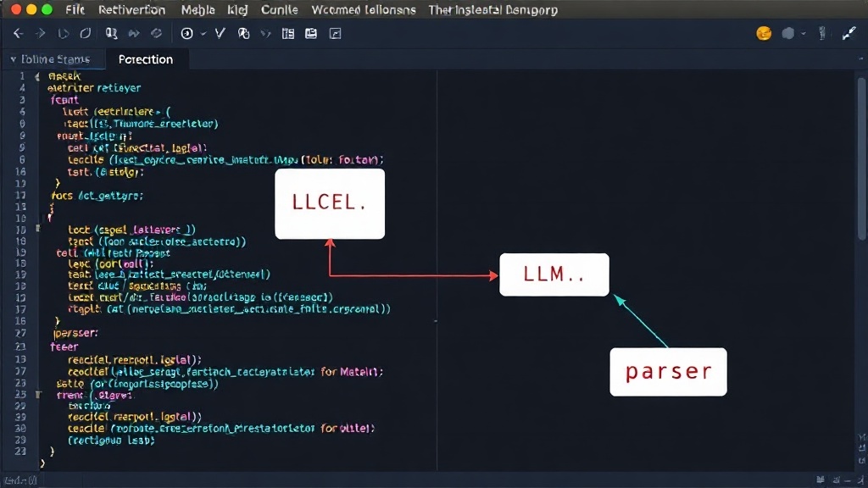Click the circled-dot toolbar icon

187,34
